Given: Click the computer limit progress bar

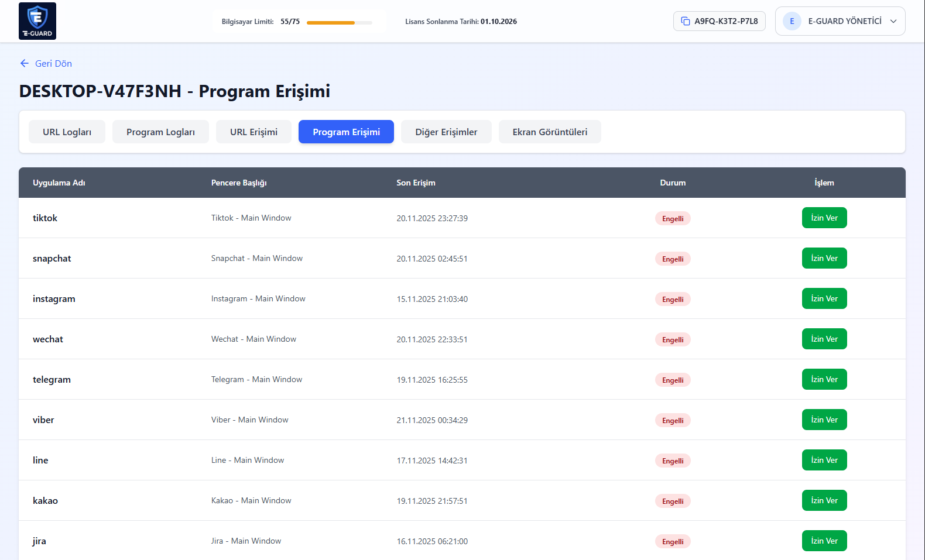Looking at the screenshot, I should pos(339,23).
